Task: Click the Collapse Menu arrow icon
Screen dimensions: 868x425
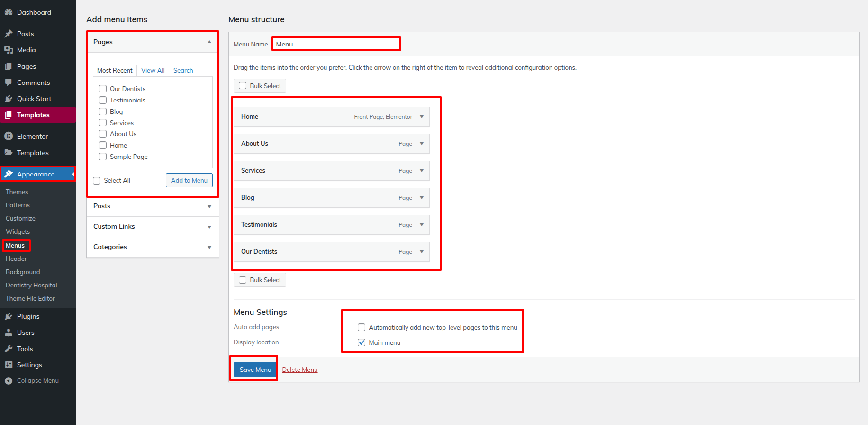Action: click(9, 381)
